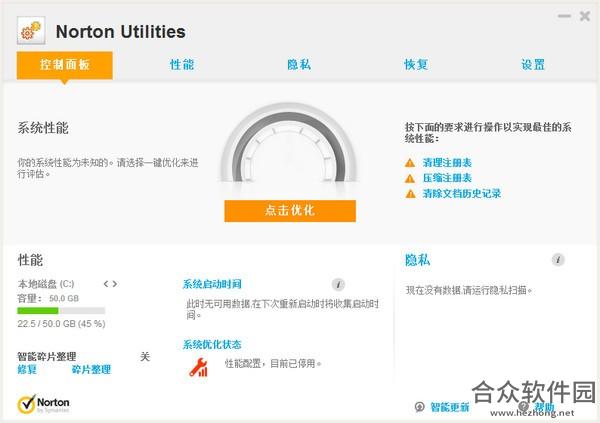Screen dimensions: 600x423
Task: Click the 容量: 50.0 GB text
Action: tap(48, 299)
